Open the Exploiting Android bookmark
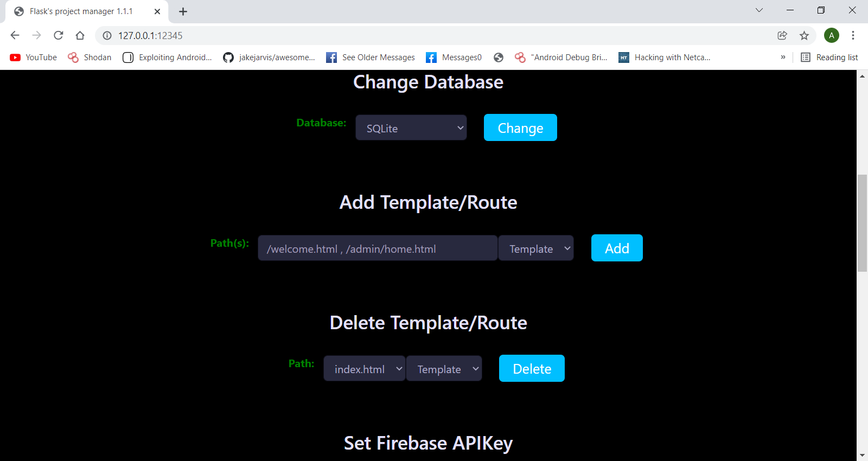 pyautogui.click(x=167, y=57)
